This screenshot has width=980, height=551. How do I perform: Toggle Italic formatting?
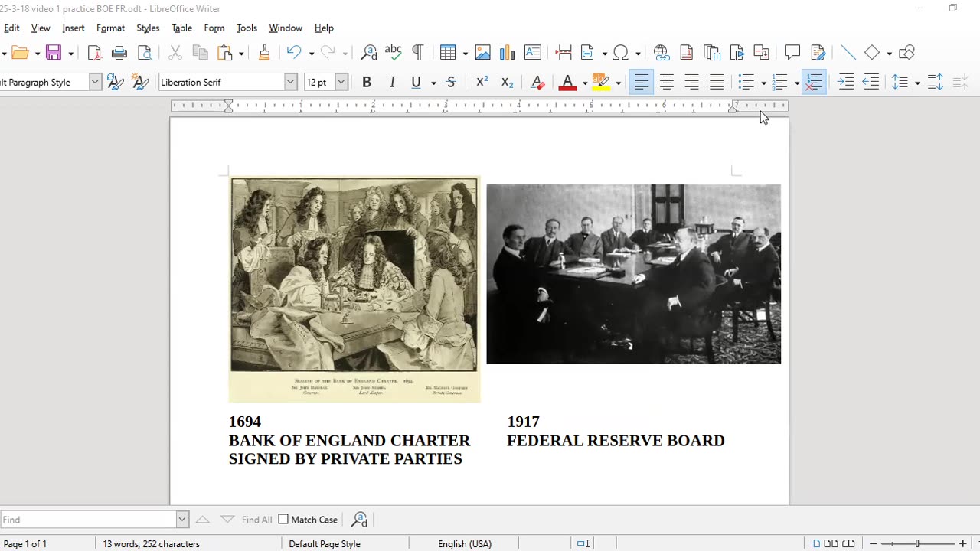click(392, 83)
